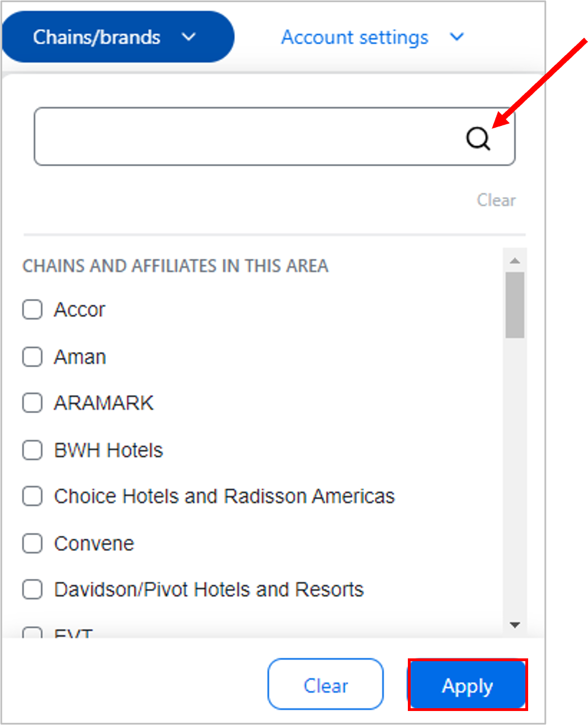Check the Accor checkbox

[32, 310]
